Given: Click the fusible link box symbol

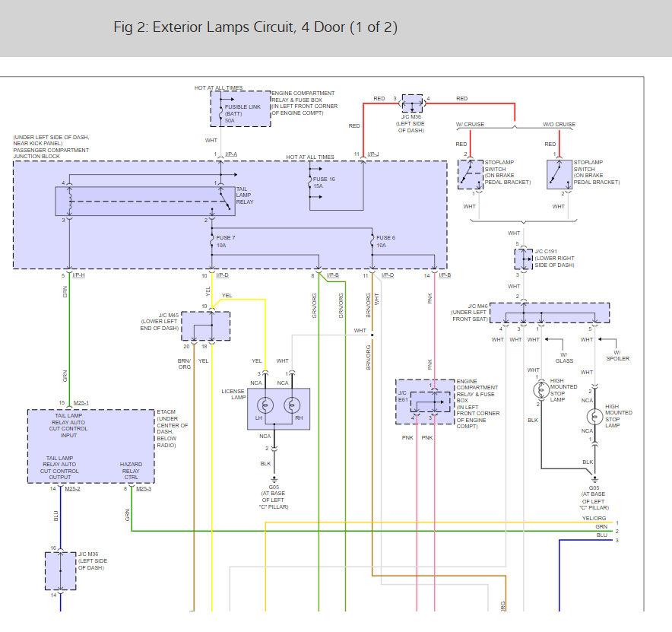Looking at the screenshot, I should click(x=240, y=109).
